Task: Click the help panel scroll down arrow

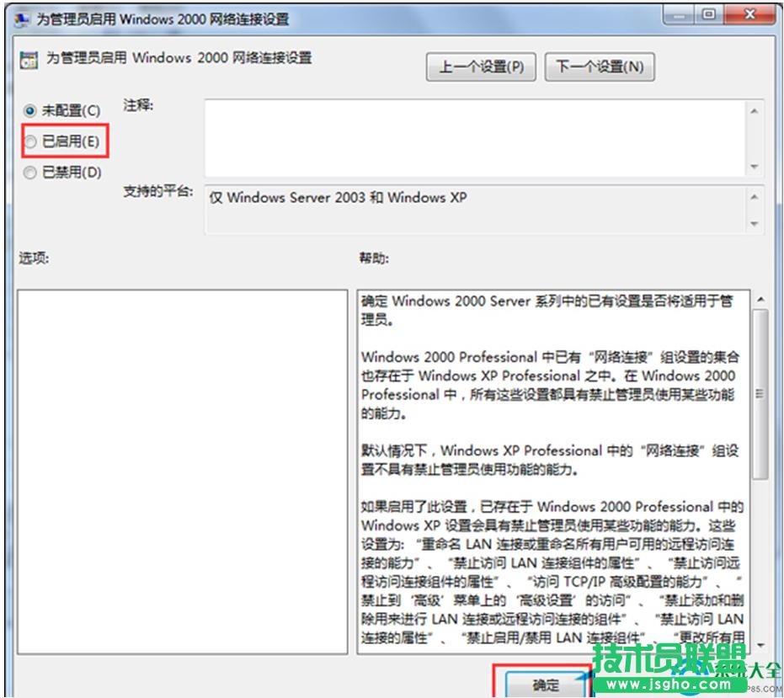Action: [760, 646]
